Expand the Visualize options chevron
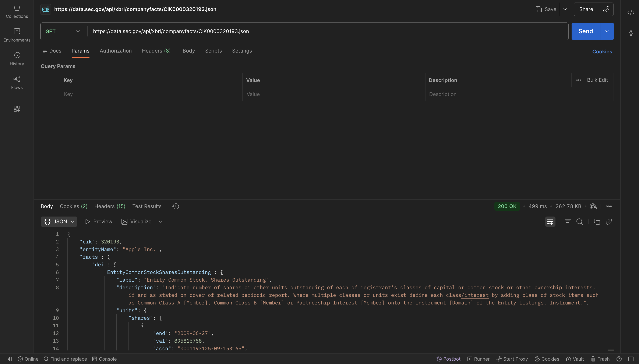This screenshot has height=364, width=639. [160, 221]
